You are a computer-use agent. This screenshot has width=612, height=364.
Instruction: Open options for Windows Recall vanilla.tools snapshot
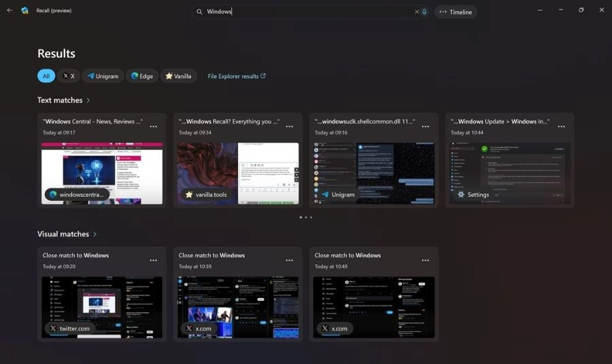point(289,126)
